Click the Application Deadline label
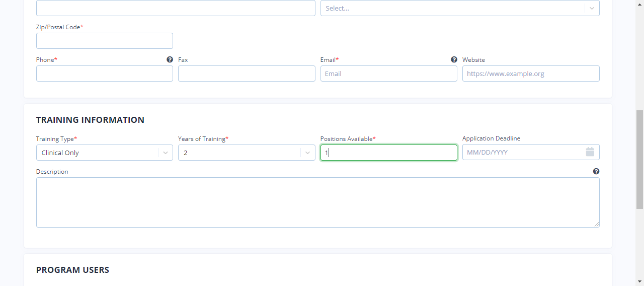Image resolution: width=644 pixels, height=286 pixels. click(492, 138)
